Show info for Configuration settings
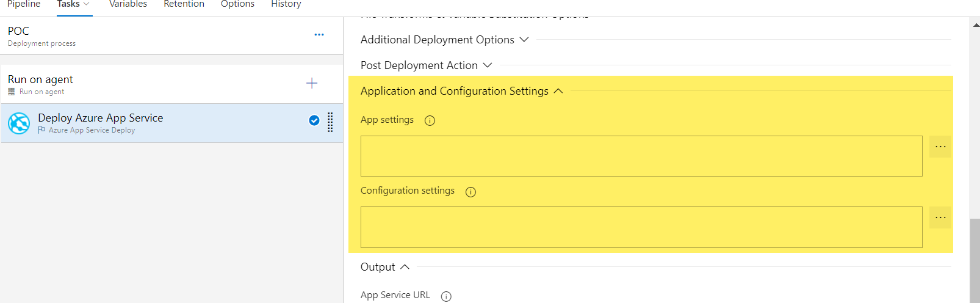Image resolution: width=980 pixels, height=303 pixels. 470,192
